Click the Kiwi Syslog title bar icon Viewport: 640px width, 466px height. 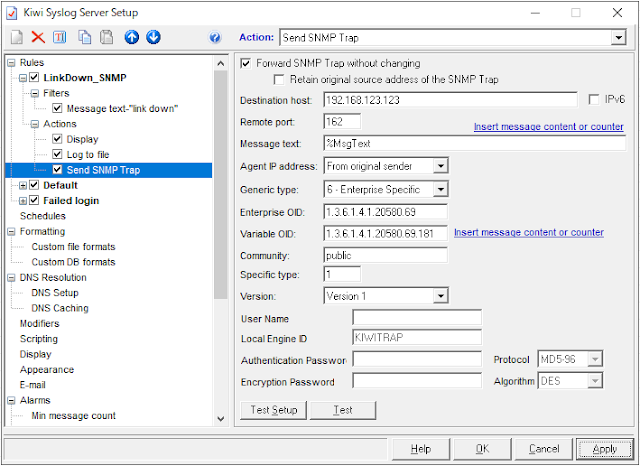pyautogui.click(x=12, y=13)
